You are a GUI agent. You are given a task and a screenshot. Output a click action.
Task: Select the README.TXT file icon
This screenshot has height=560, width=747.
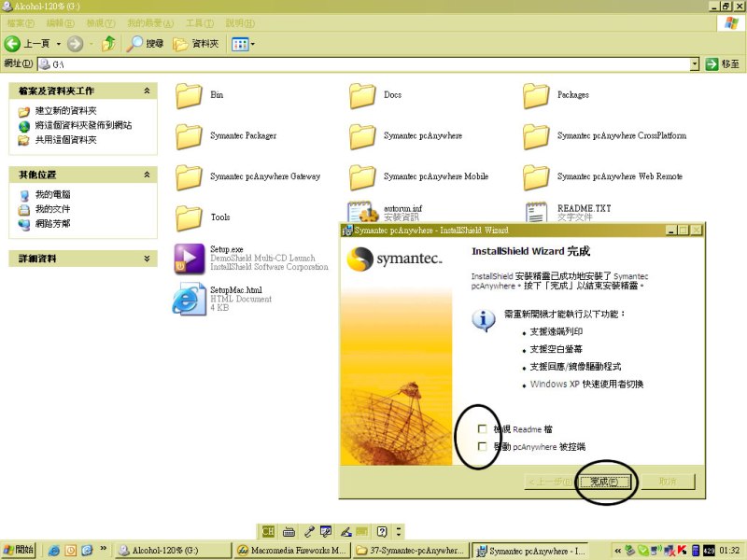click(536, 213)
